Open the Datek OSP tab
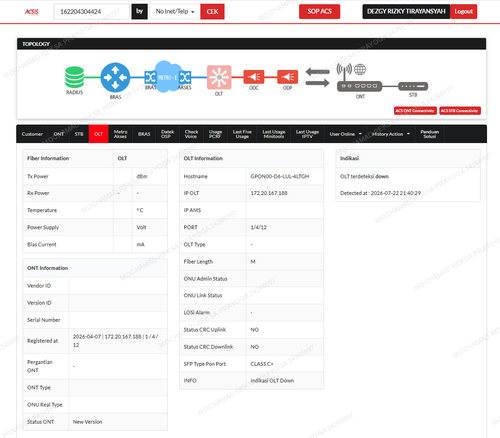This screenshot has width=500, height=438. point(167,134)
